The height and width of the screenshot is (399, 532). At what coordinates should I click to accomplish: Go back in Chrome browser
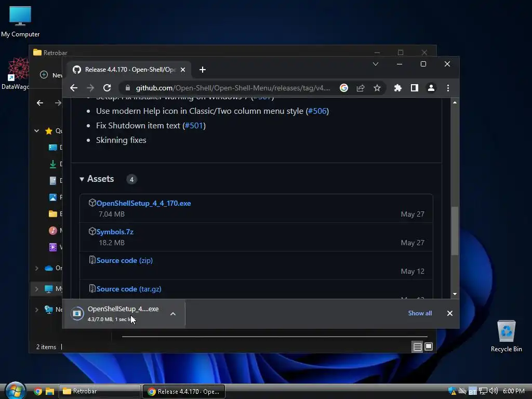point(74,88)
